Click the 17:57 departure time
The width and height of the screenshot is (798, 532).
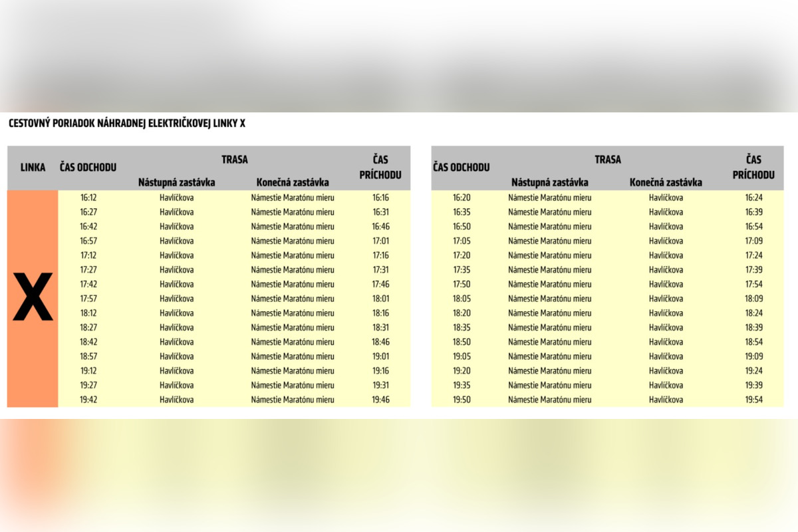coord(88,299)
